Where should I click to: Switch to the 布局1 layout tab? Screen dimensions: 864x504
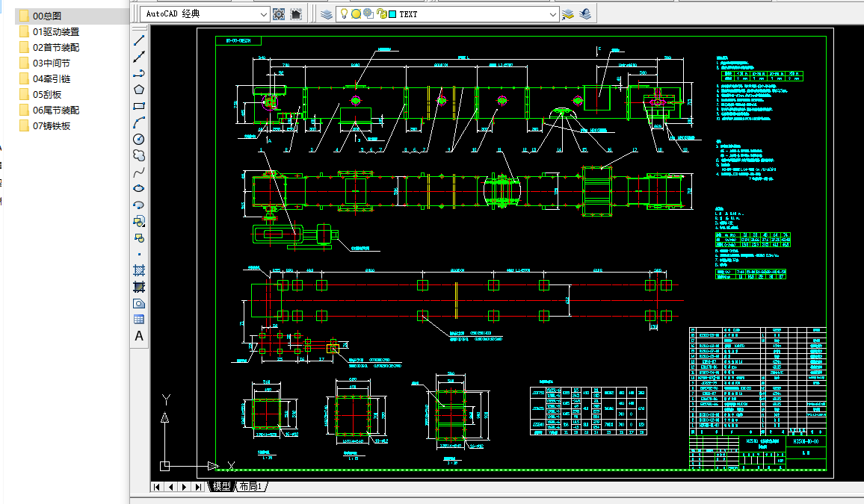[251, 487]
